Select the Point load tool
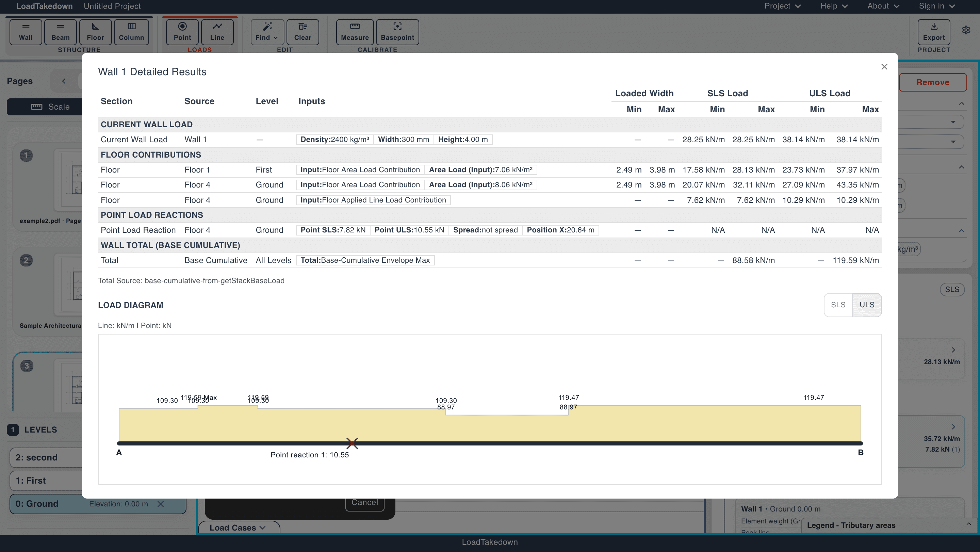980x552 pixels. coord(182,32)
